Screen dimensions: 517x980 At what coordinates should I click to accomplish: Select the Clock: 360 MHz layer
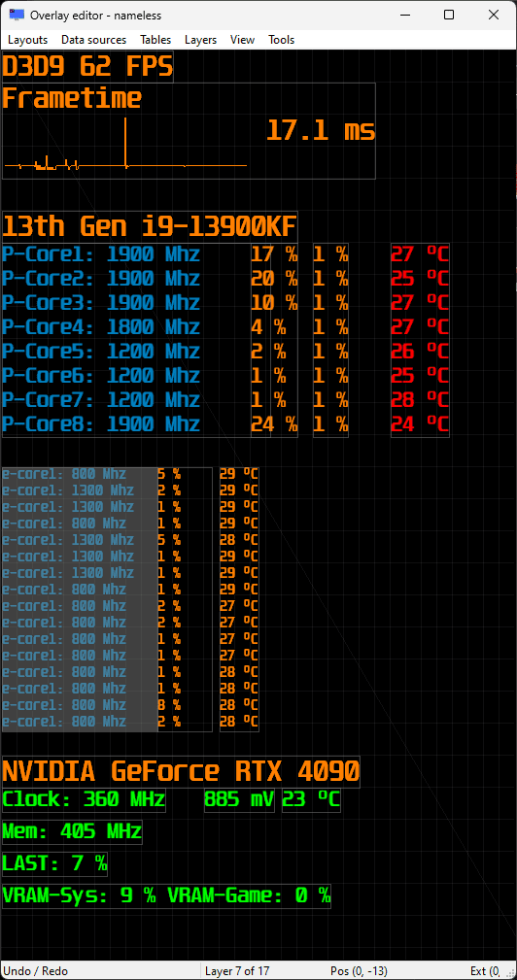coord(84,800)
